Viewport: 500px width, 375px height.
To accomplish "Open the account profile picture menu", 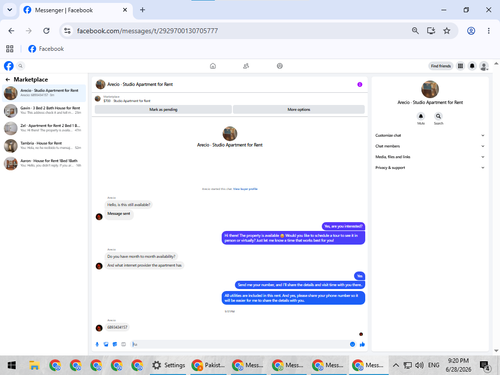I will tap(484, 66).
